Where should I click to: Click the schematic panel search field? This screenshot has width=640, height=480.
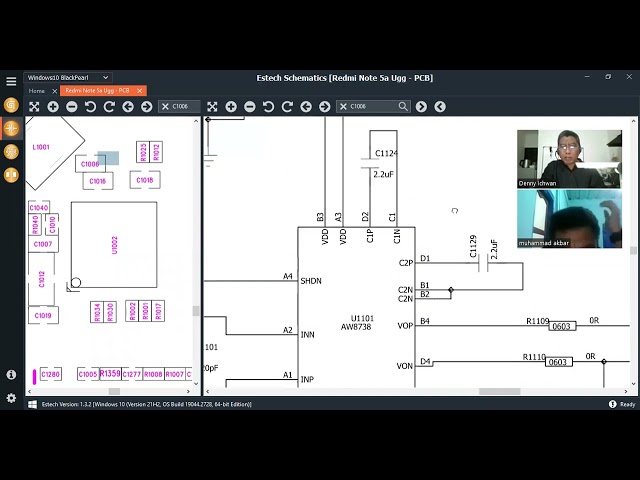point(373,107)
